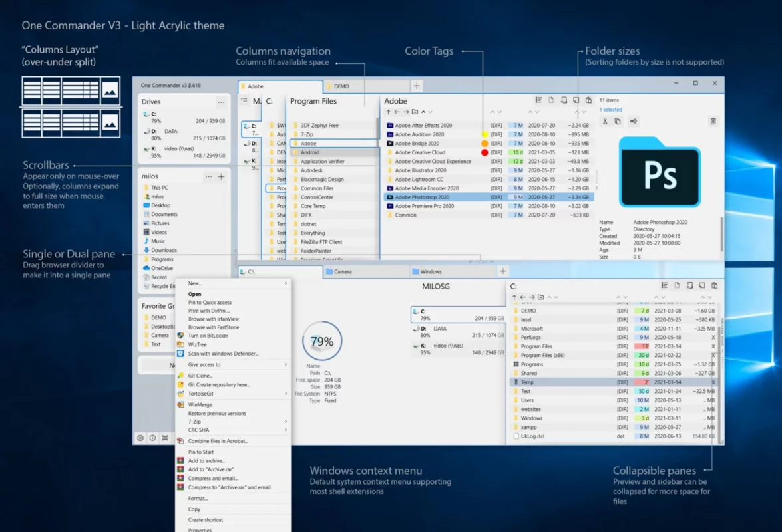Viewport: 782px width, 532px height.
Task: Collapse the preview pane using side chevron
Action: click(x=596, y=188)
